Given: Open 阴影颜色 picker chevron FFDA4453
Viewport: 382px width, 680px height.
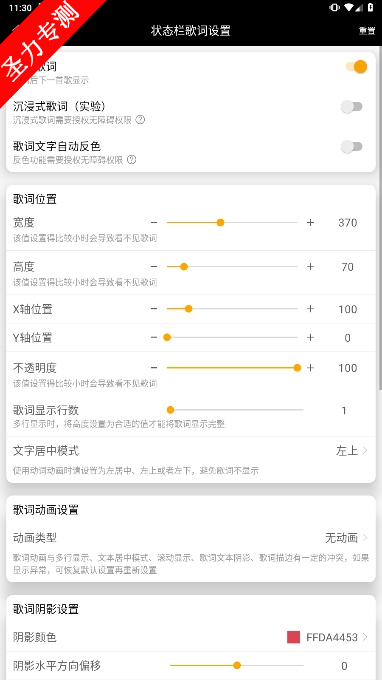Looking at the screenshot, I should (x=365, y=637).
